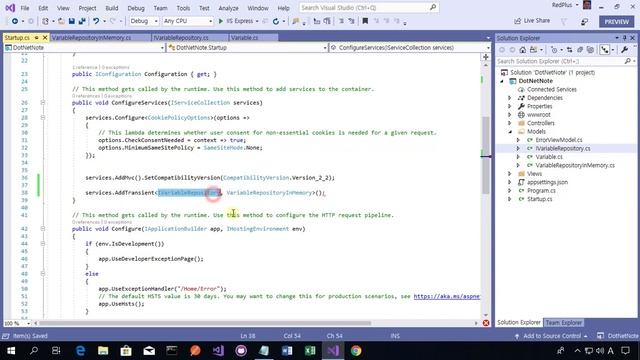Start IIS Express with green play button
This screenshot has width=640, height=360.
(221, 21)
